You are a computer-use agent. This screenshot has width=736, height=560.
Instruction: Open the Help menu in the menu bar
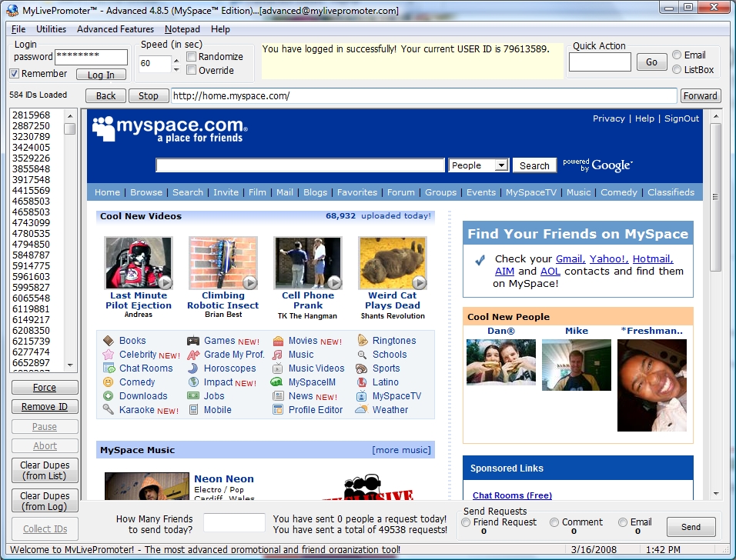220,29
